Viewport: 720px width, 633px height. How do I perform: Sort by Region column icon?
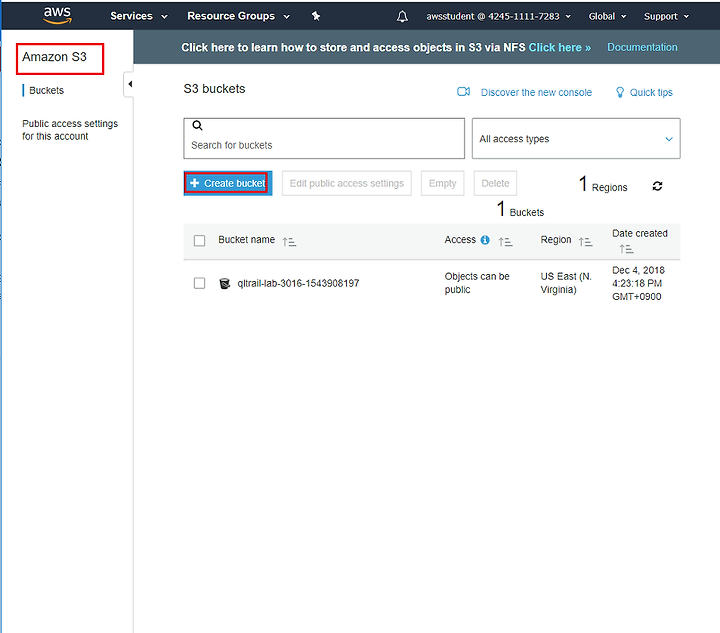[585, 241]
